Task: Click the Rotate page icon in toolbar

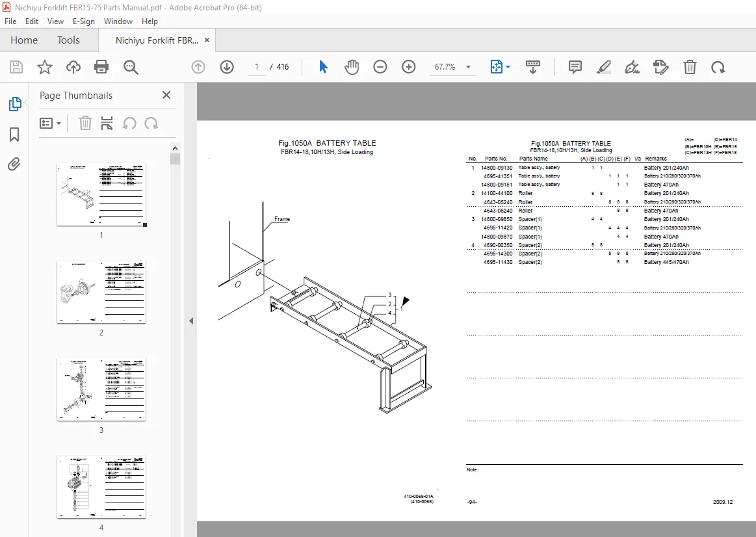Action: pos(718,67)
